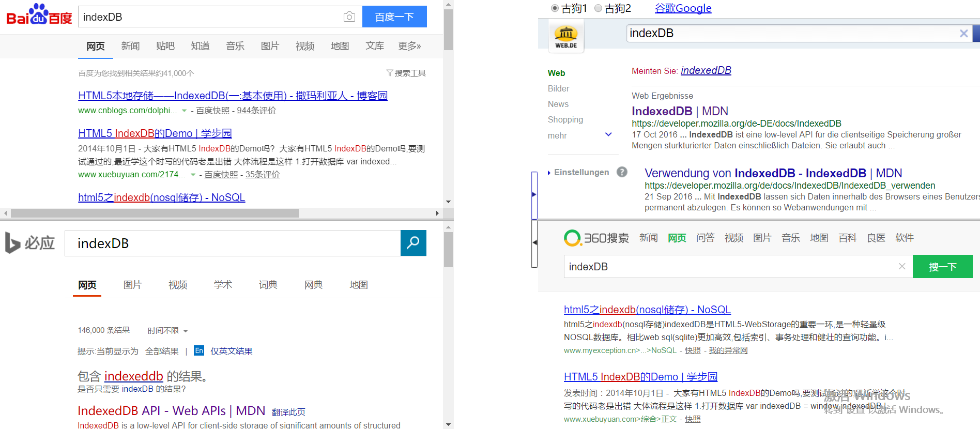Open dropdown next to cnblogs.com URL

click(184, 111)
